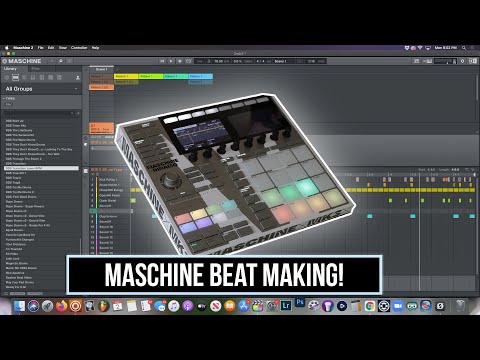The width and height of the screenshot is (480, 360).
Task: Select the One-shots type icon in the browser
Action: coord(59,77)
